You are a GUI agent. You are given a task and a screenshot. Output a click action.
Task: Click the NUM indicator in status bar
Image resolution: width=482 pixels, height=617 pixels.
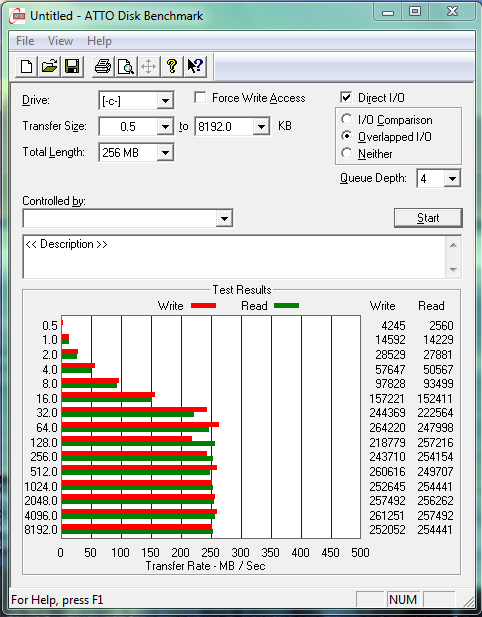(x=403, y=600)
